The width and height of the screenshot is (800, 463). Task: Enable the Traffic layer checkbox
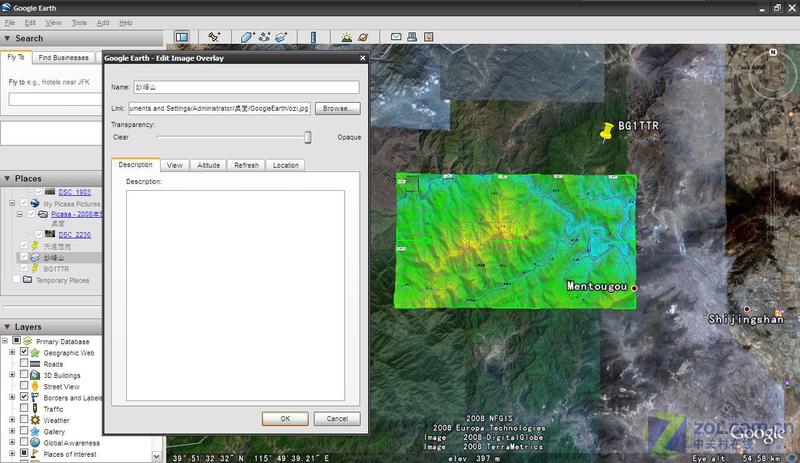24,408
